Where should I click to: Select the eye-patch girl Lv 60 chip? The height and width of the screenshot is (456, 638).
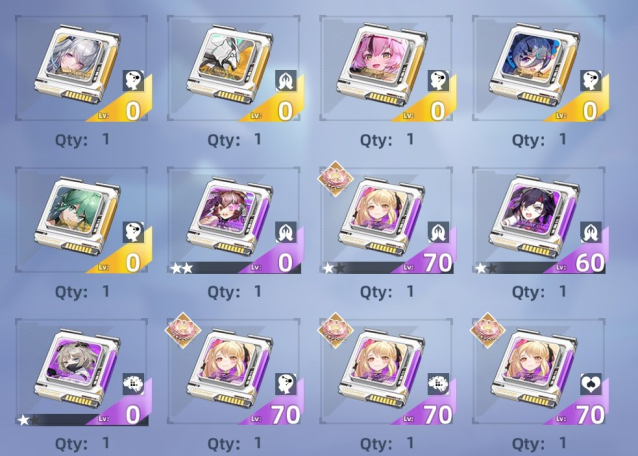[x=539, y=220]
